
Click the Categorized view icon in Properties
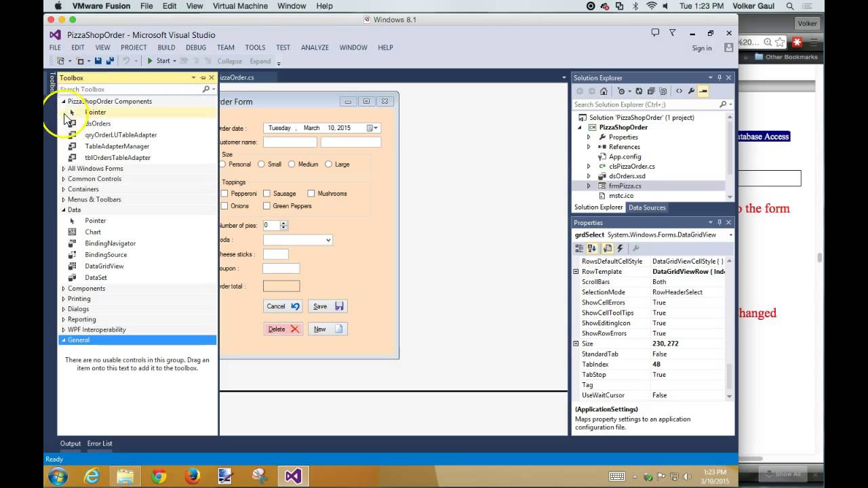pyautogui.click(x=580, y=249)
